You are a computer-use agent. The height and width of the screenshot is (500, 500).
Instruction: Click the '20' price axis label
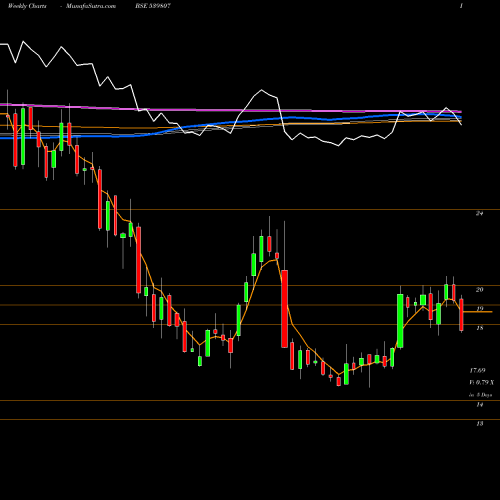coord(480,290)
